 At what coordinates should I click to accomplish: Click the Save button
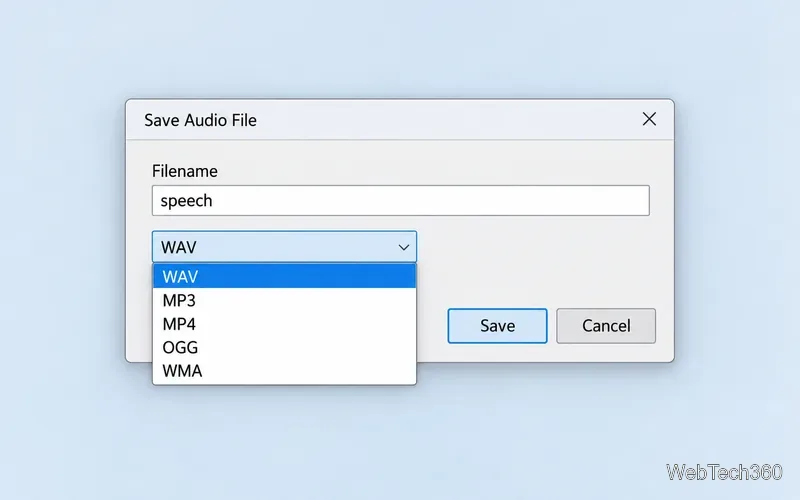click(x=497, y=326)
